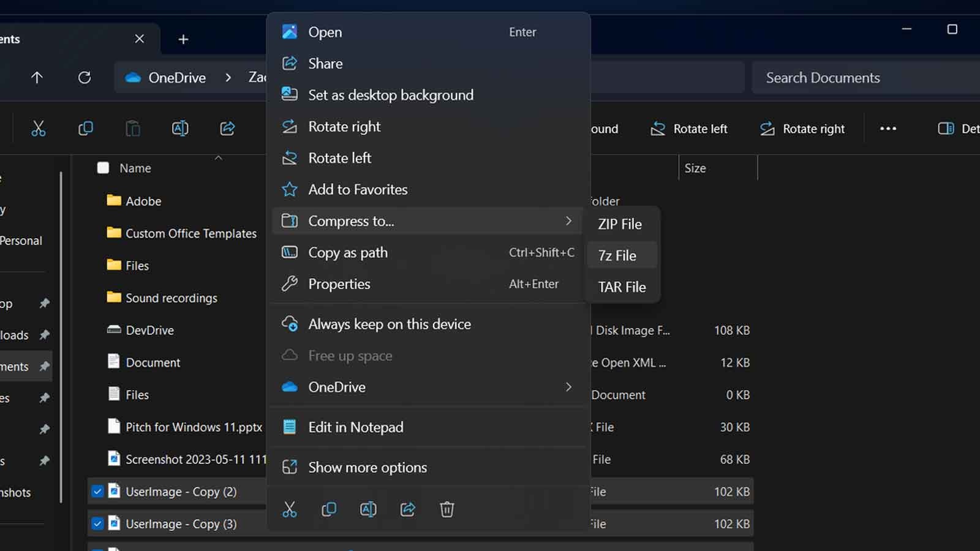Select Set as desktop background from the menu
Image resolution: width=980 pixels, height=551 pixels.
pos(390,95)
